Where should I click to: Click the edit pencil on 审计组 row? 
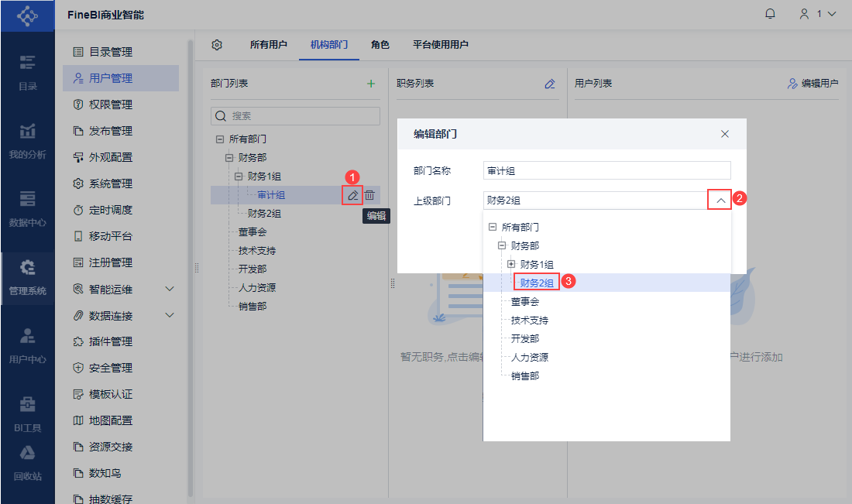pos(352,195)
